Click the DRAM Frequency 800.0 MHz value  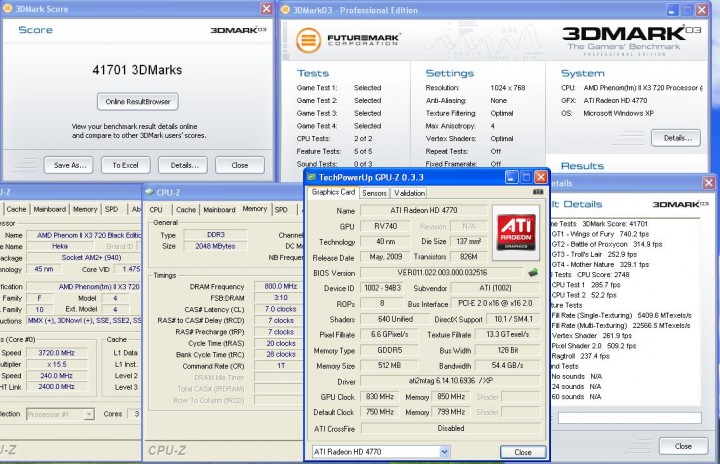(x=280, y=286)
